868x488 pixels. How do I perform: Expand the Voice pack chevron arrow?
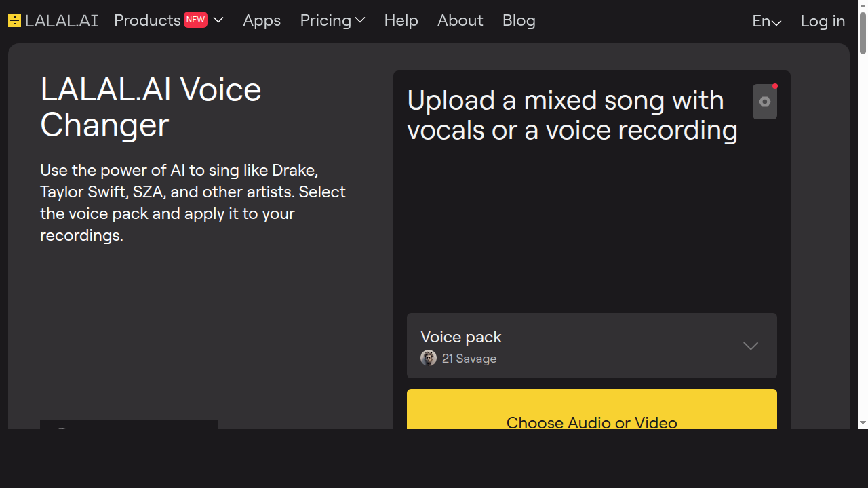(750, 346)
